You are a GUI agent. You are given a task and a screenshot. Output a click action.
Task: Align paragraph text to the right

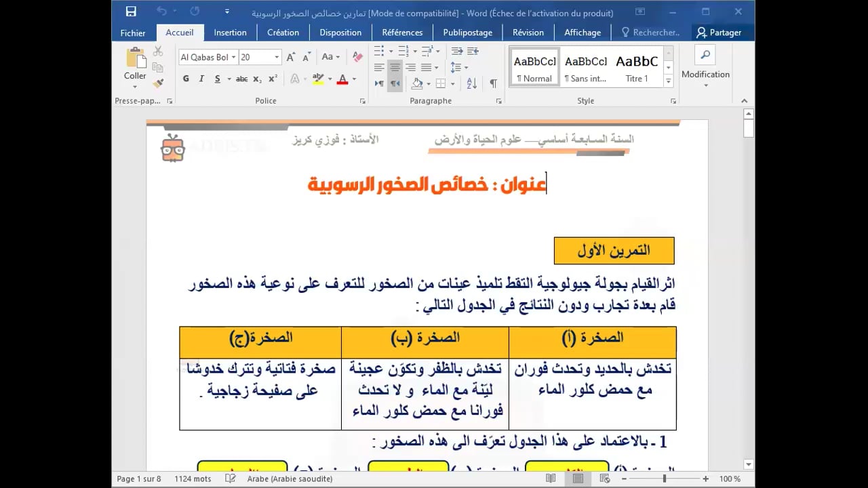[410, 67]
